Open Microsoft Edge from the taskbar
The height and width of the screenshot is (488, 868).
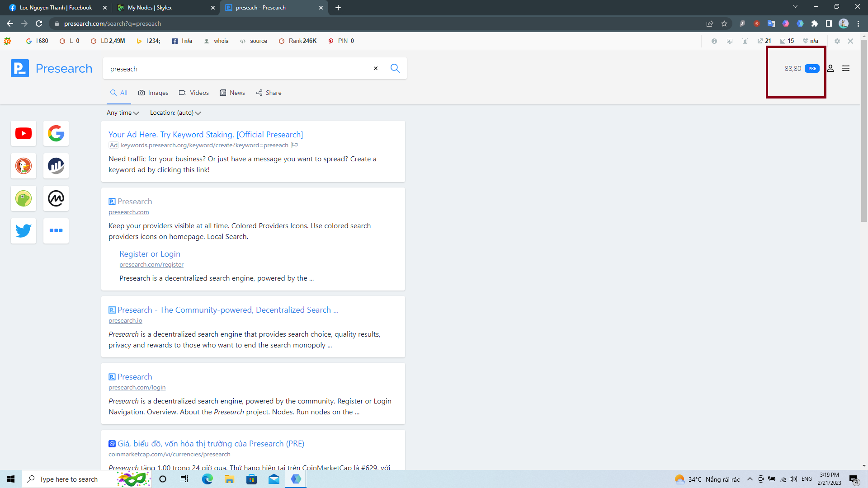click(x=207, y=479)
